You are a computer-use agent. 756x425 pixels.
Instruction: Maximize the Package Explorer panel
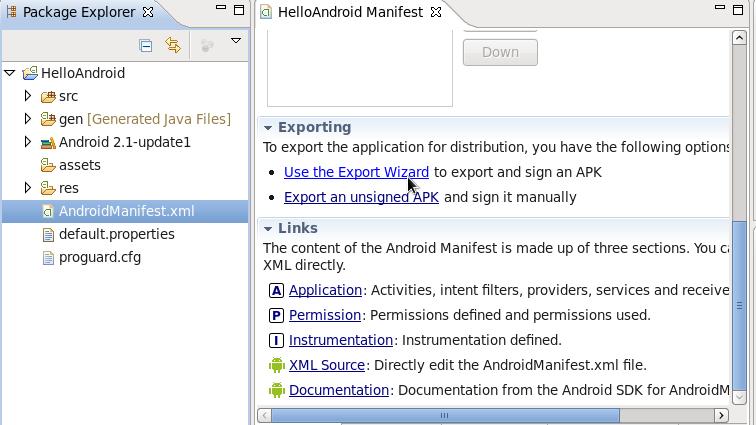[x=239, y=10]
